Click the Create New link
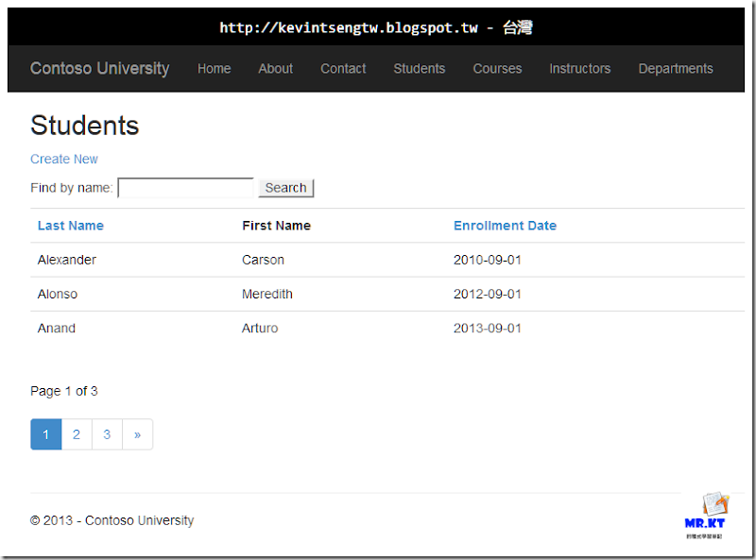 pyautogui.click(x=64, y=159)
